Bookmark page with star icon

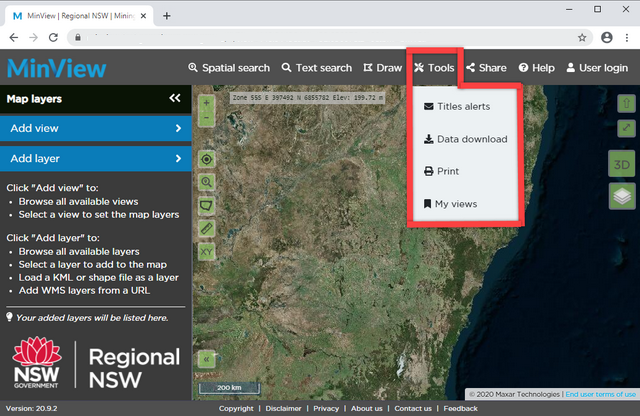(582, 38)
